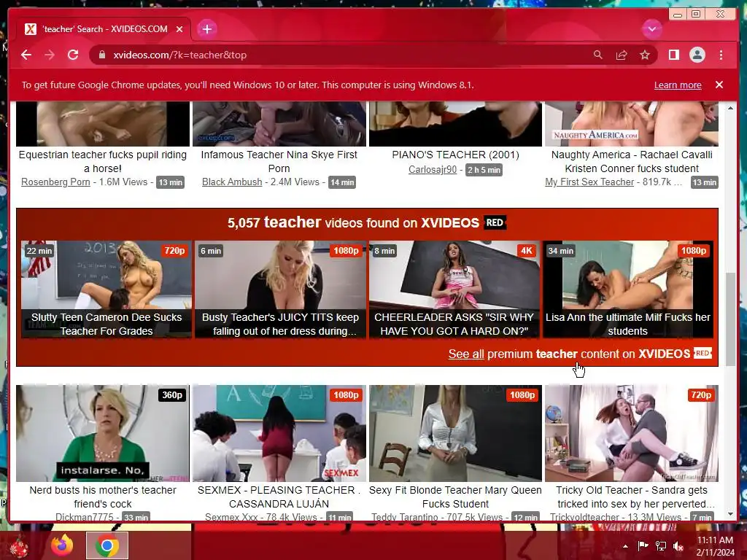The width and height of the screenshot is (747, 560).
Task: Open the share this page icon
Action: click(622, 55)
